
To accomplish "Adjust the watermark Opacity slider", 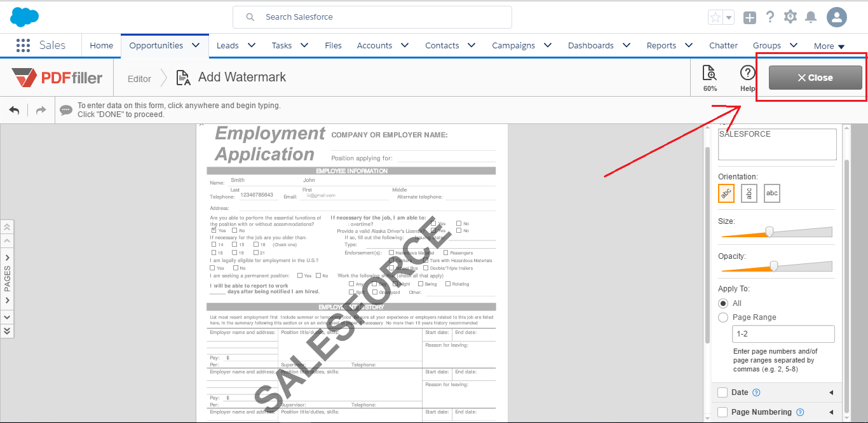I will click(x=775, y=267).
